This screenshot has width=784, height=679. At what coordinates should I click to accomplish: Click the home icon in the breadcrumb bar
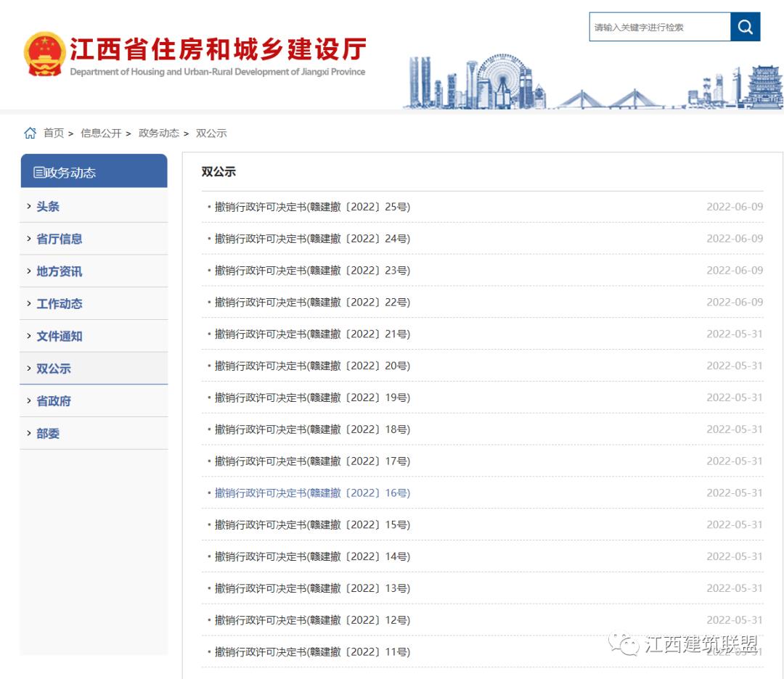30,133
